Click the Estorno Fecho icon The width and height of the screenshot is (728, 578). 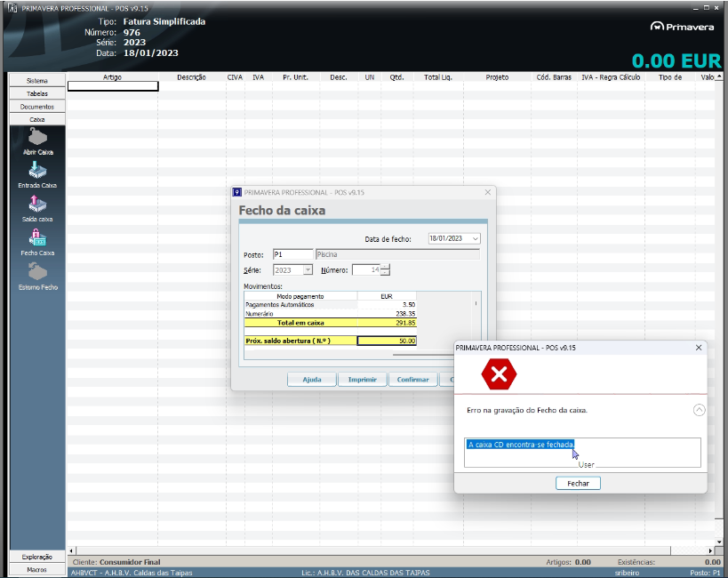click(x=37, y=271)
